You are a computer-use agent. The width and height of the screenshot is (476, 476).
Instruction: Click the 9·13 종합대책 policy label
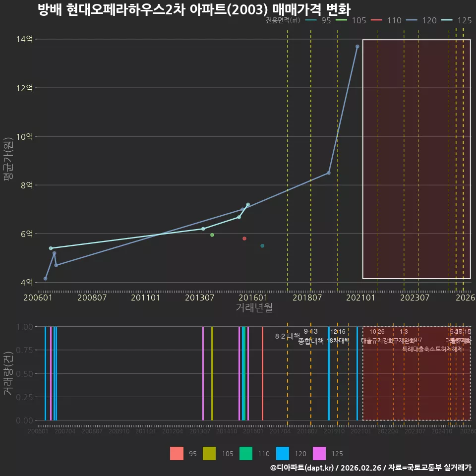(311, 336)
